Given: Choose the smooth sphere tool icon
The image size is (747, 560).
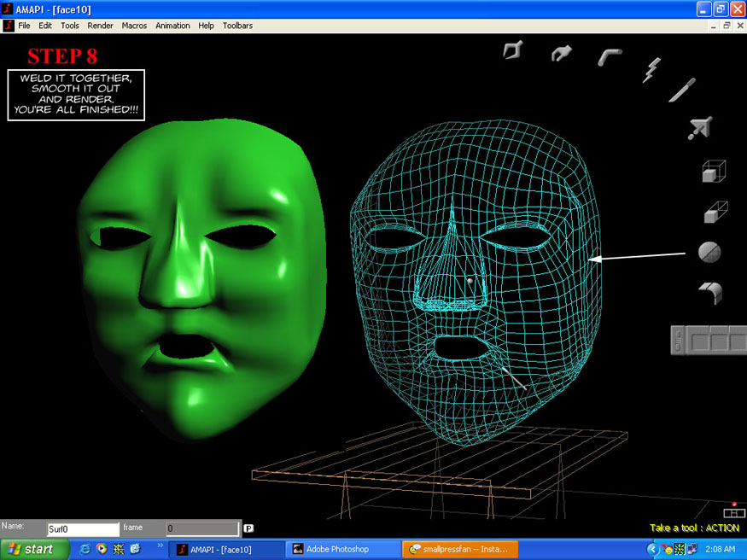Looking at the screenshot, I should 709,253.
